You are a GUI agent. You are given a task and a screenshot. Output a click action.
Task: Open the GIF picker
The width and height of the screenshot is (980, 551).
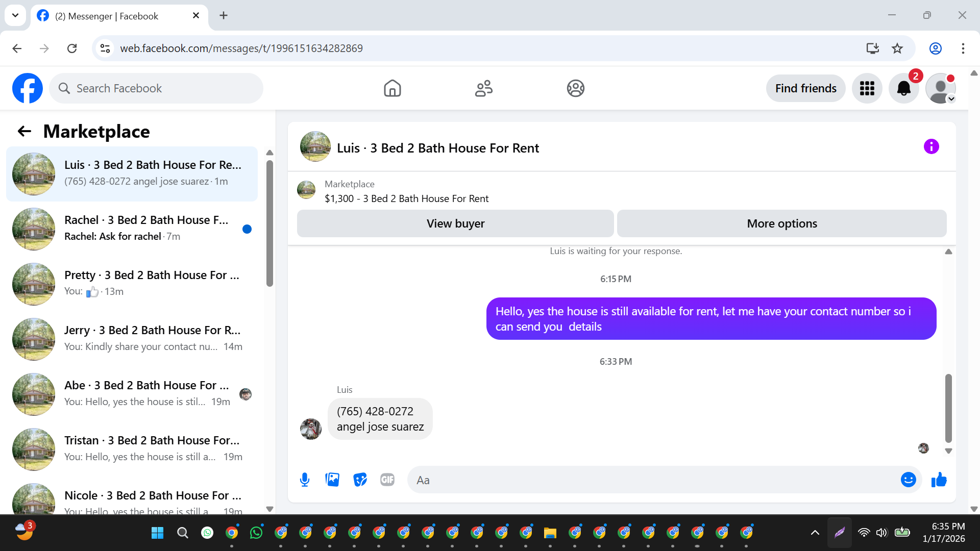pos(387,480)
